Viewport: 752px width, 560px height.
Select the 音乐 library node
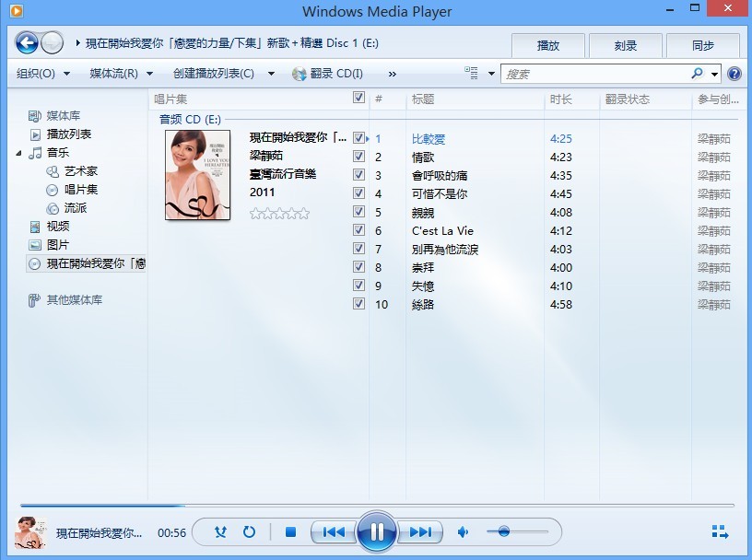[x=57, y=153]
